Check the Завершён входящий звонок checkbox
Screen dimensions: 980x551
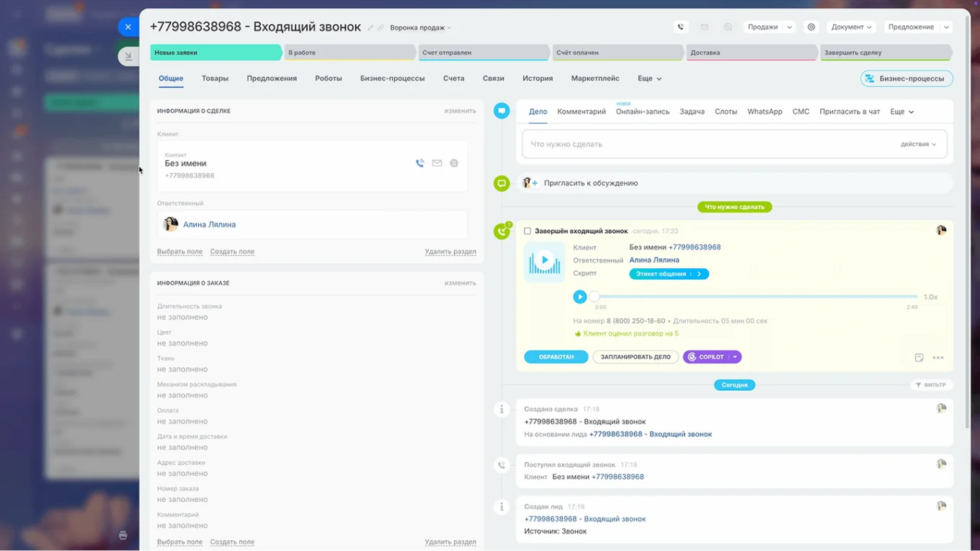(527, 231)
